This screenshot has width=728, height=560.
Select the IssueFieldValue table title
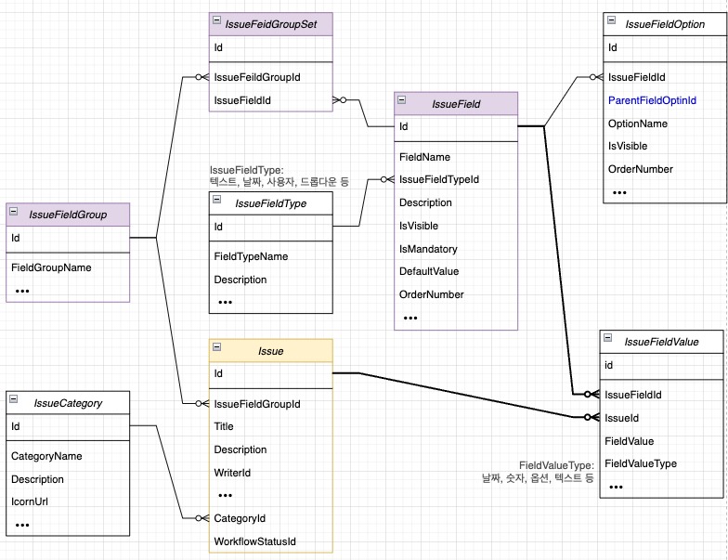tap(661, 342)
